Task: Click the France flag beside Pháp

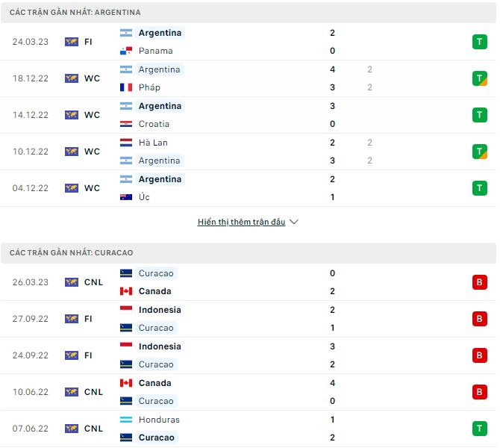Action: pos(125,87)
